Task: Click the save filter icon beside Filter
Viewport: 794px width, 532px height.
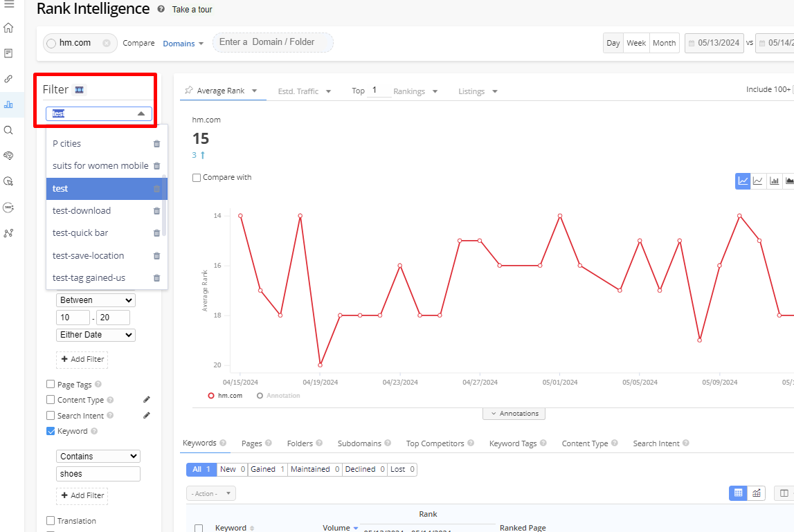Action: point(80,90)
